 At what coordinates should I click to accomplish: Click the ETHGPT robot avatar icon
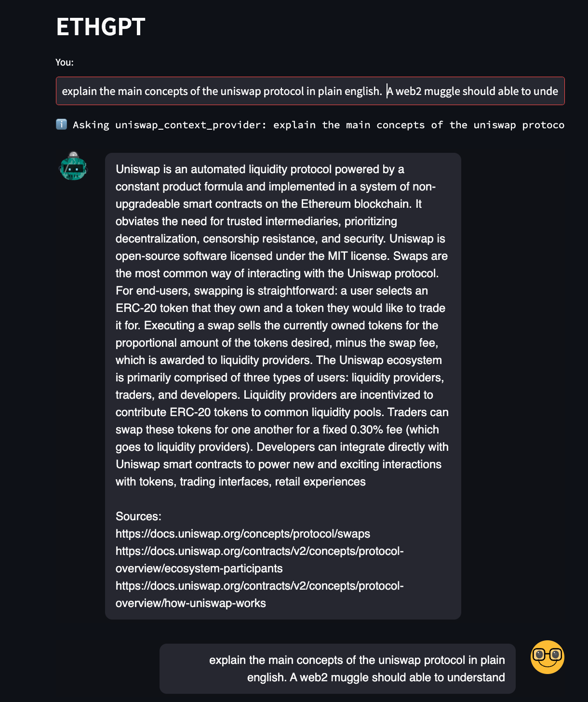[73, 168]
